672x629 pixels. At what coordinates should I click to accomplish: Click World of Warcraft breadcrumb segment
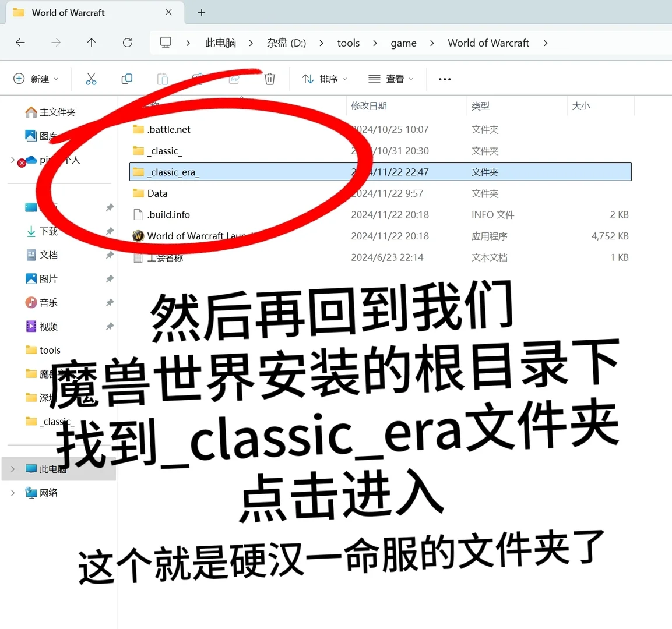(x=488, y=43)
